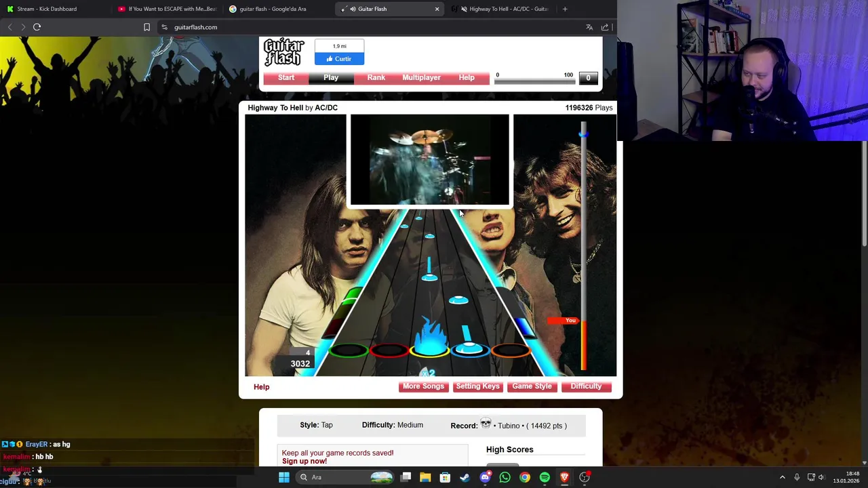Select the Play menu item
868x488 pixels.
[x=331, y=77]
